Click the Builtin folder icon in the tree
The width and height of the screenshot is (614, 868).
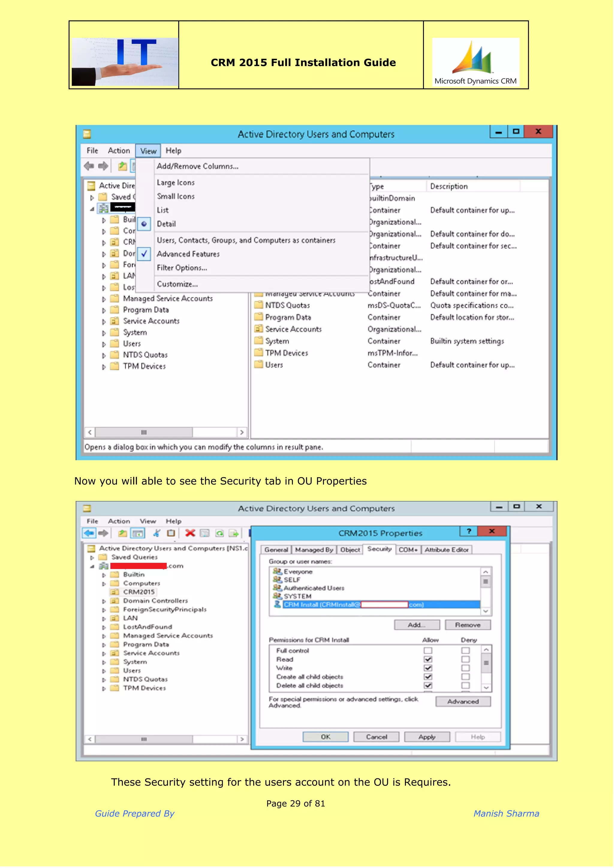[115, 575]
